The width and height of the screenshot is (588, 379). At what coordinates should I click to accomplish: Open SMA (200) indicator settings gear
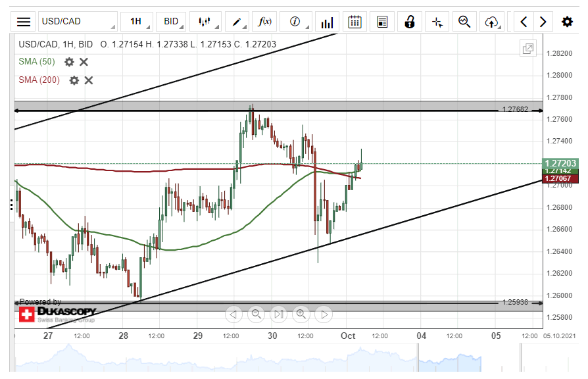74,80
